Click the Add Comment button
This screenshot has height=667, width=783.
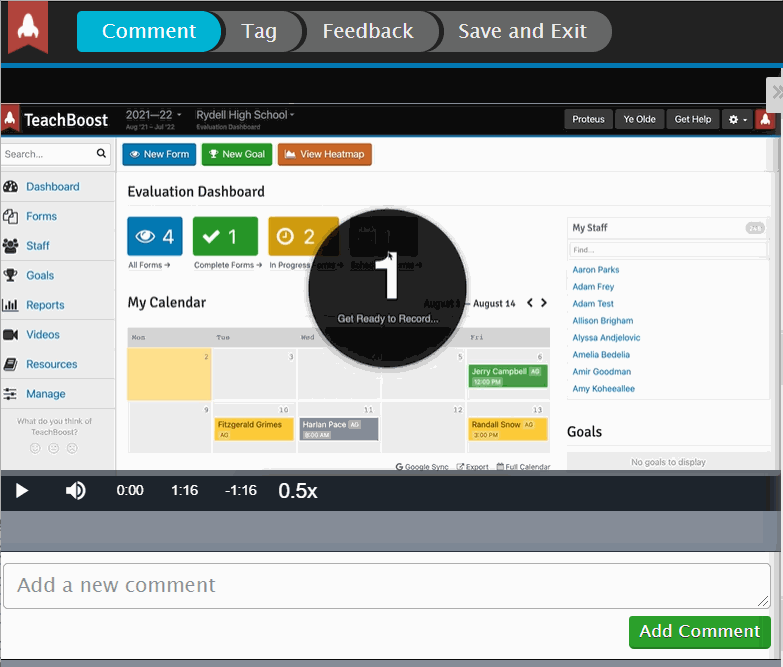coord(700,632)
